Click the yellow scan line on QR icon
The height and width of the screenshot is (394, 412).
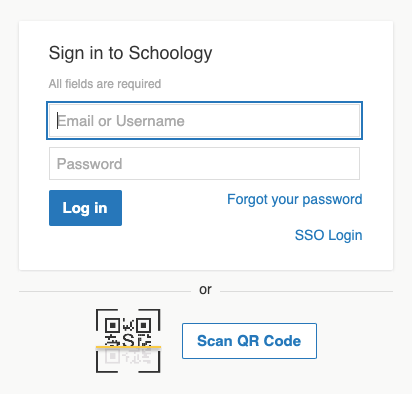[128, 347]
